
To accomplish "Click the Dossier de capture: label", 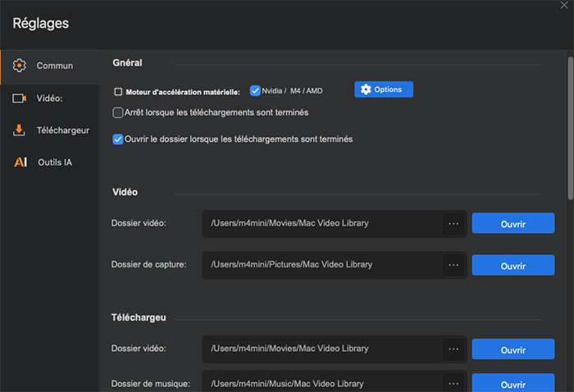I will pyautogui.click(x=148, y=265).
